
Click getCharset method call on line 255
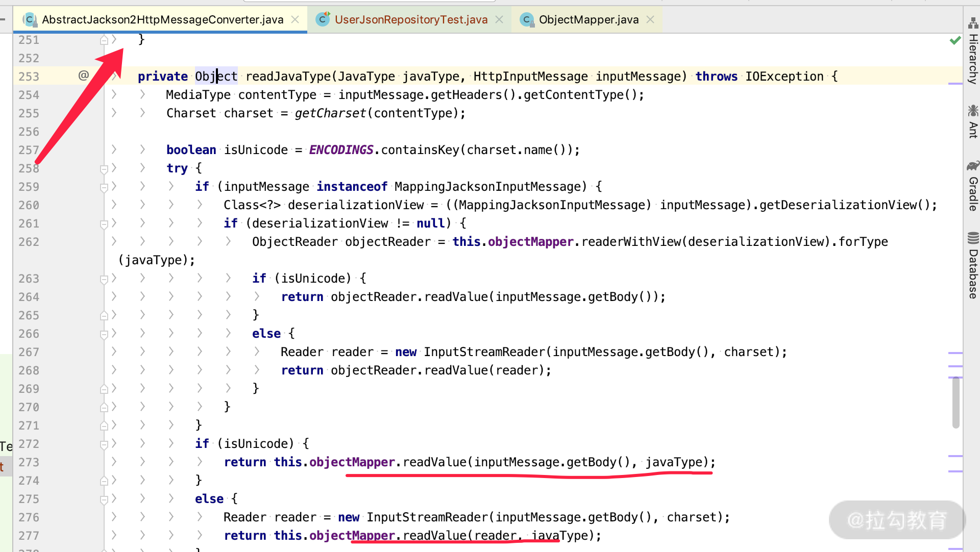[330, 113]
